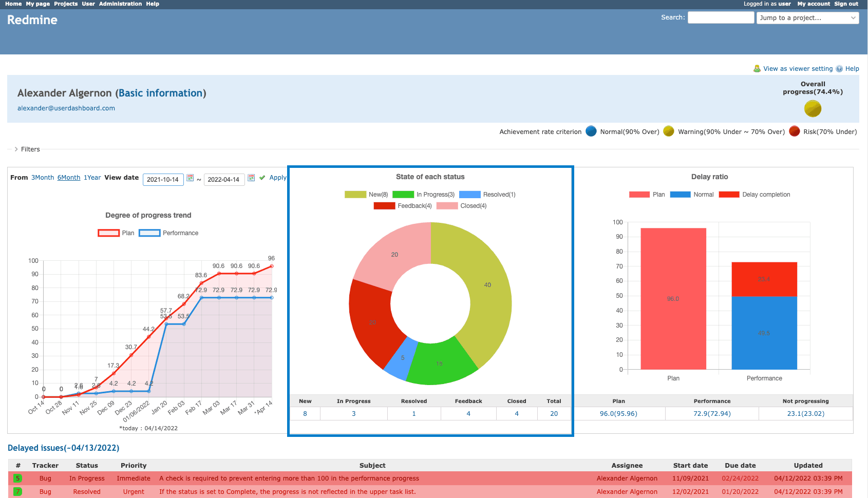
Task: Click the red Risk criterion ball icon
Action: pyautogui.click(x=795, y=131)
